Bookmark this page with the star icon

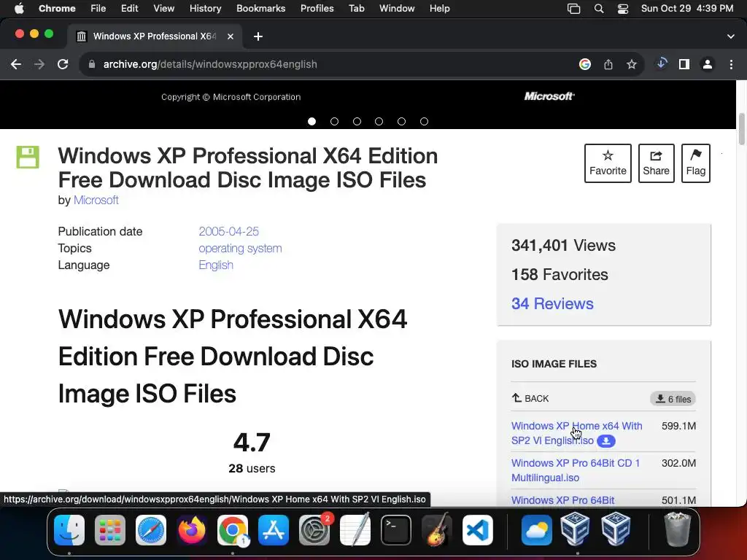point(632,64)
